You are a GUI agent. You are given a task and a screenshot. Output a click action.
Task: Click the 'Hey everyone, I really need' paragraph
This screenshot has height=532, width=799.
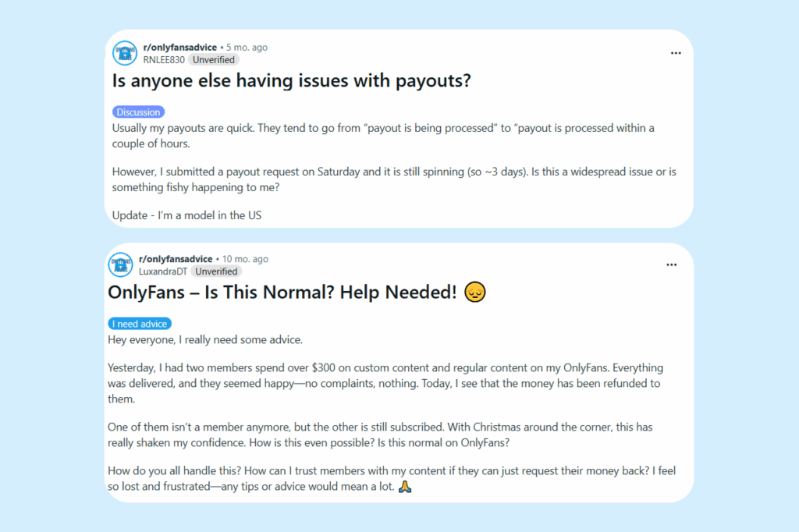[205, 340]
